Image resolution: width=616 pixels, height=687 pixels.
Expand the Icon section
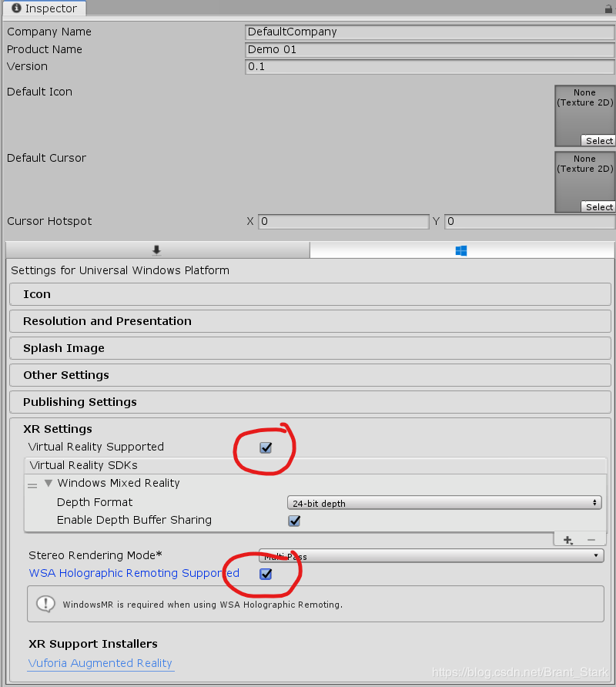(310, 294)
